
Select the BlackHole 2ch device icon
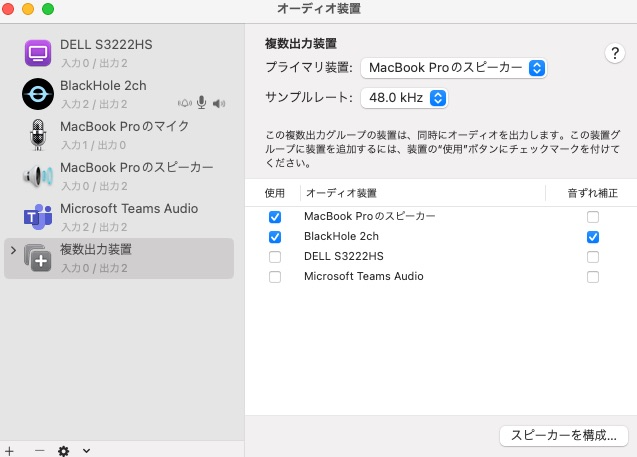(38, 94)
